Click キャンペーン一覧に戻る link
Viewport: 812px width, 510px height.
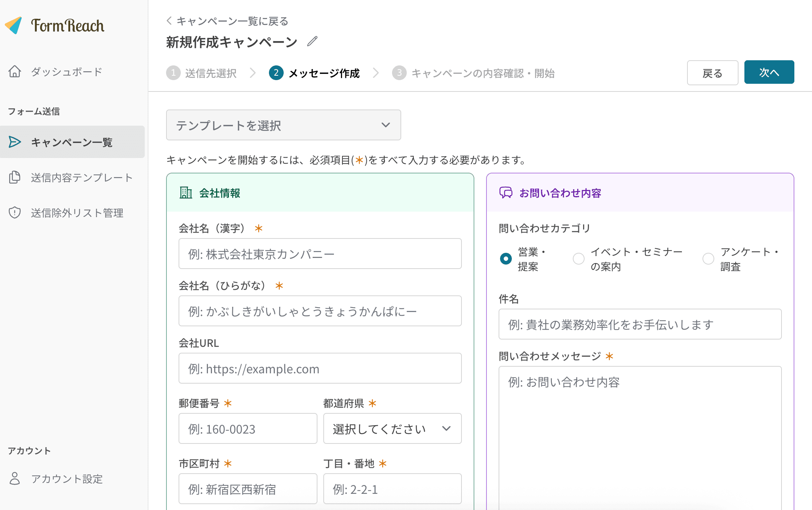[227, 21]
